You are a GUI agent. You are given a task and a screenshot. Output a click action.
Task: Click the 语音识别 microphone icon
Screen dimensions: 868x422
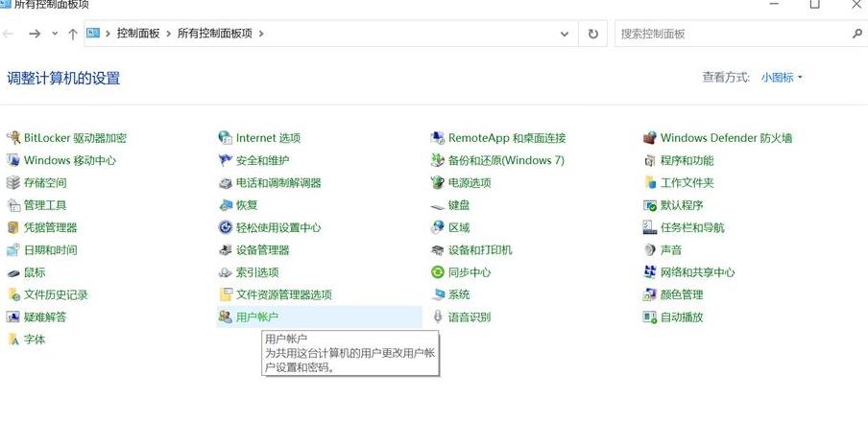pos(438,316)
